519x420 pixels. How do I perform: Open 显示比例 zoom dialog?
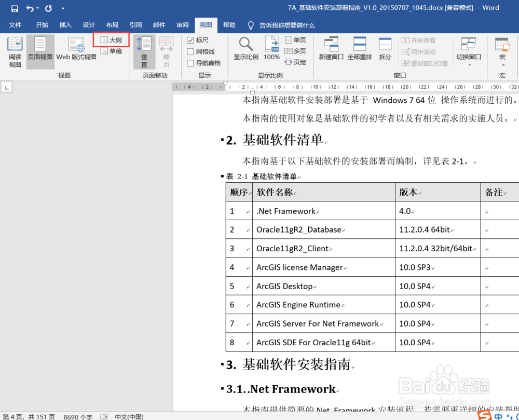246,49
